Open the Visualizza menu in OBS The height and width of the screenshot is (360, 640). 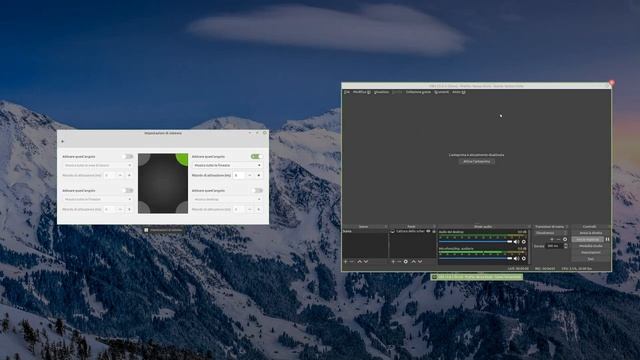(381, 92)
